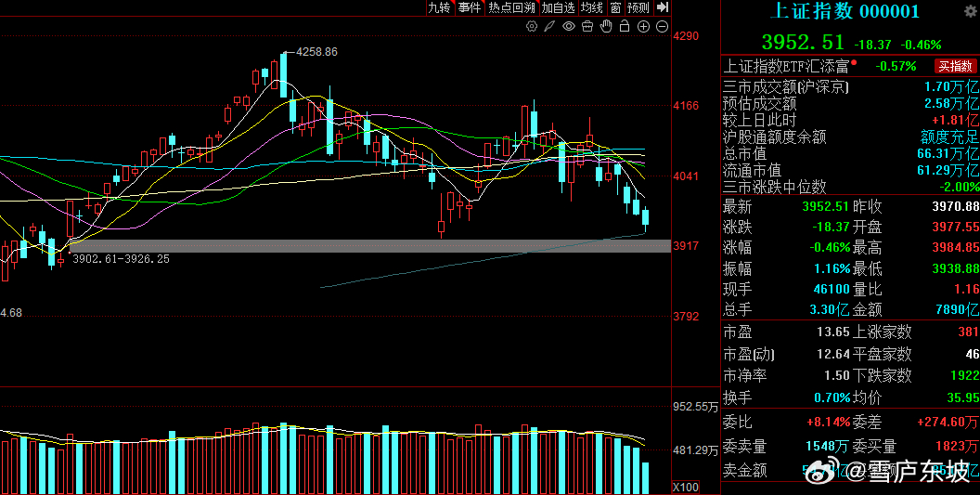Click the 上证指数 000001 title
Screen dimensions: 980x495
(x=845, y=11)
